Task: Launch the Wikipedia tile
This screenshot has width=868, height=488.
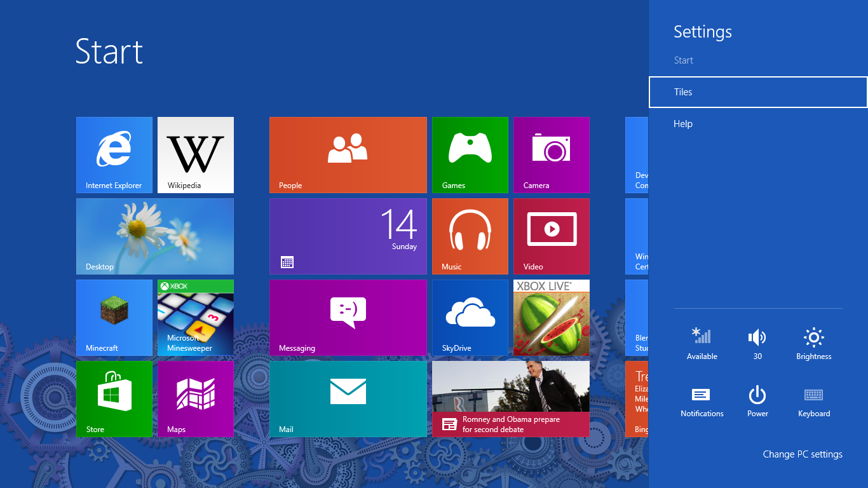Action: [196, 155]
